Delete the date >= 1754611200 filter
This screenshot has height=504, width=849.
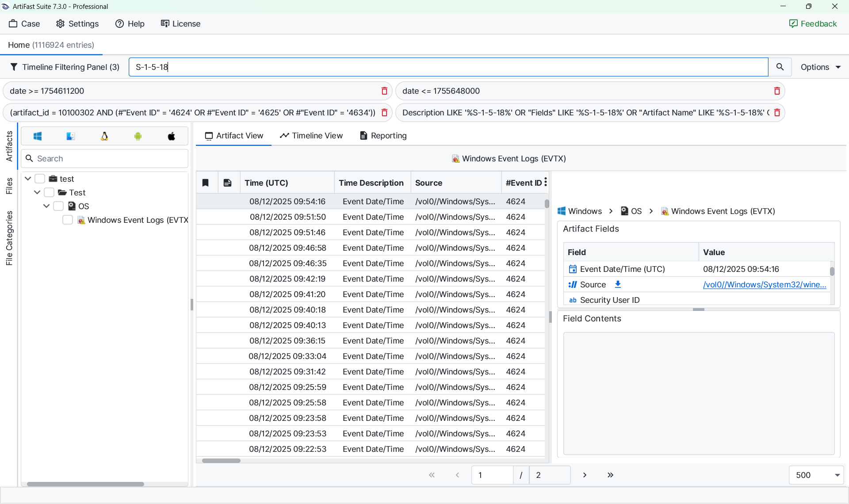point(384,91)
